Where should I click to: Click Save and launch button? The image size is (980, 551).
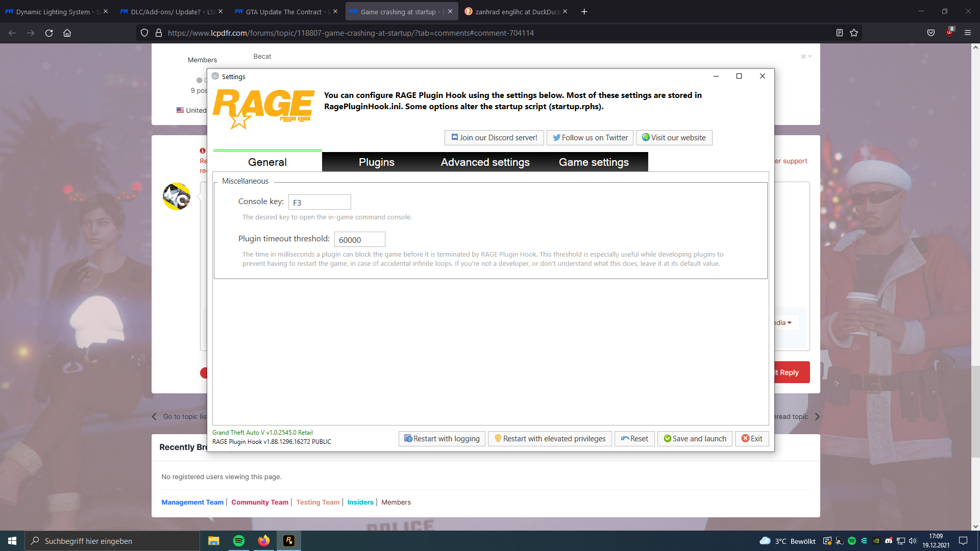pyautogui.click(x=695, y=439)
